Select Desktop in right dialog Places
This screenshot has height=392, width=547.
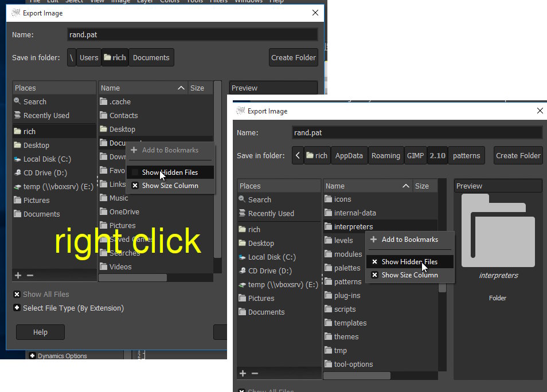pos(279,243)
